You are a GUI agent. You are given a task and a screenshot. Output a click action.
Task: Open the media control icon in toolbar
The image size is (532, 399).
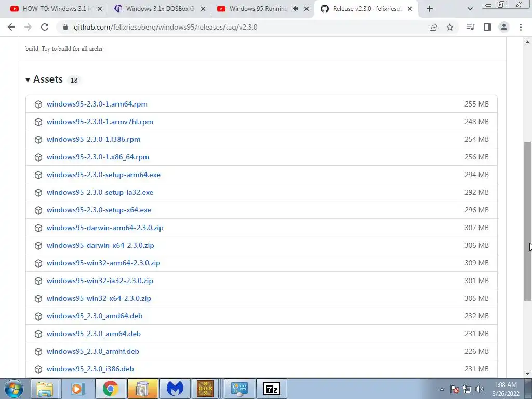click(x=470, y=27)
